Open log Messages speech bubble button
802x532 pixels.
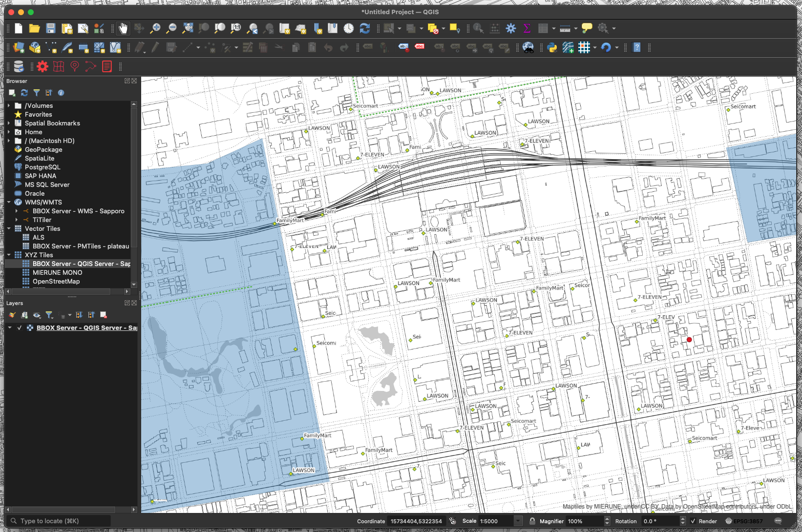click(x=778, y=521)
